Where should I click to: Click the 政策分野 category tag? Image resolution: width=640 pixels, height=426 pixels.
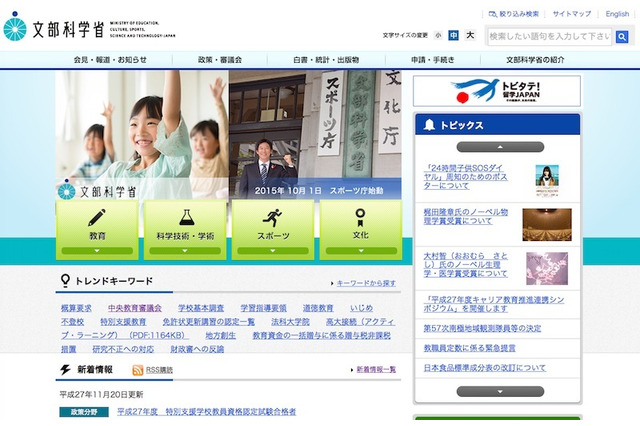click(84, 412)
